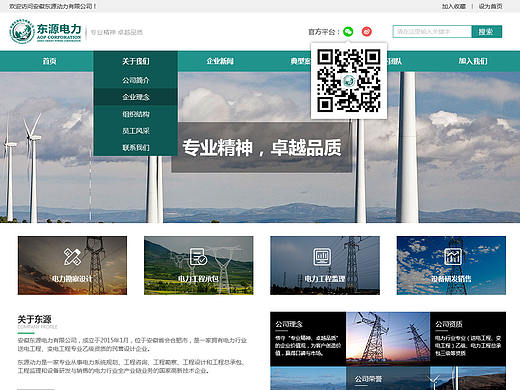Click the 关于东源 section heading

point(34,319)
